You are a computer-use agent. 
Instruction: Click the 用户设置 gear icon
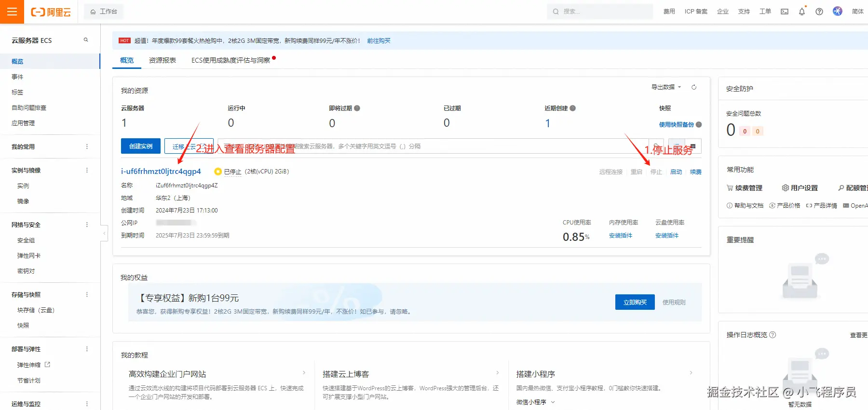pos(785,188)
